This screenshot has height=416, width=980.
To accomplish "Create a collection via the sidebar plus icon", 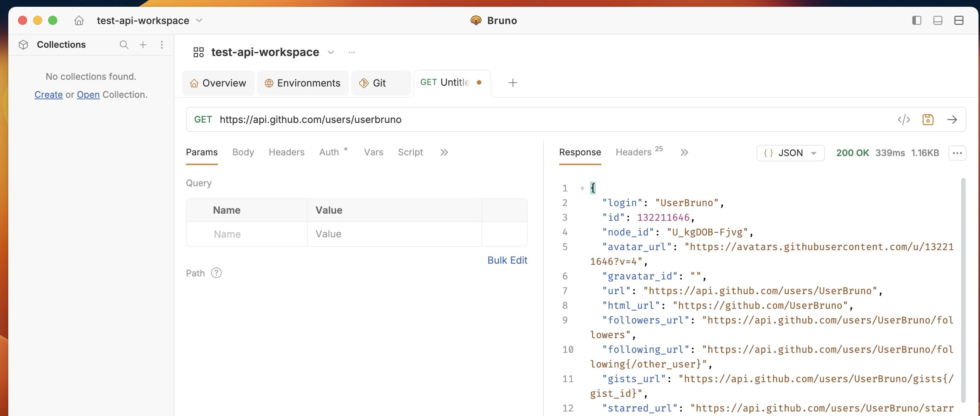I will pos(143,44).
